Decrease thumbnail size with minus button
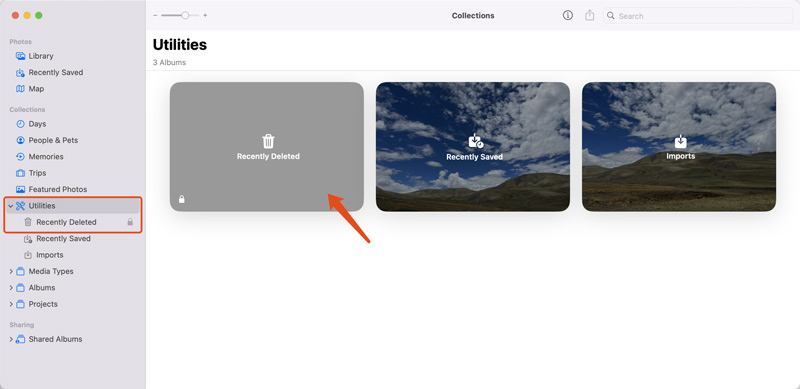 155,15
